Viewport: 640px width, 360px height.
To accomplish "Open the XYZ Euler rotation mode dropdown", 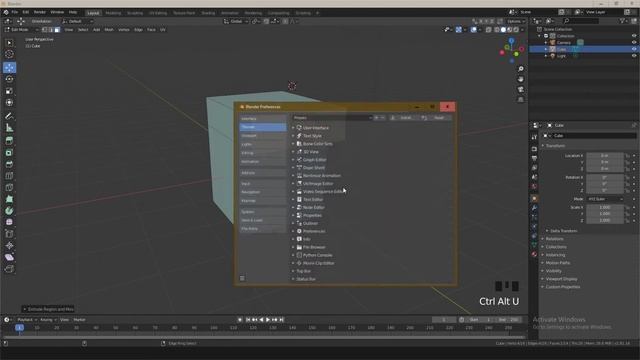I will pyautogui.click(x=605, y=199).
